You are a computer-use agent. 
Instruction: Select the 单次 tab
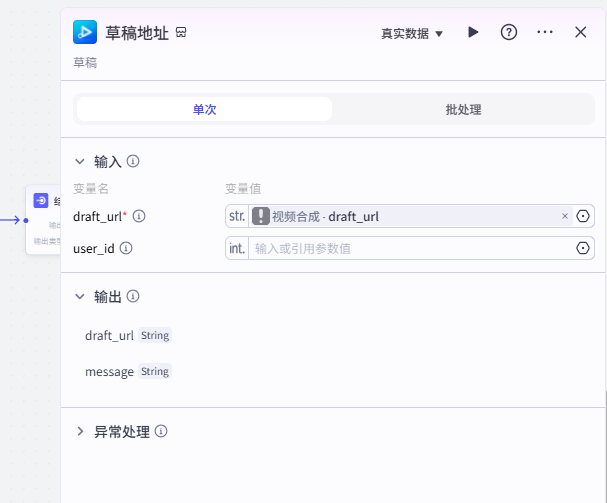(204, 109)
